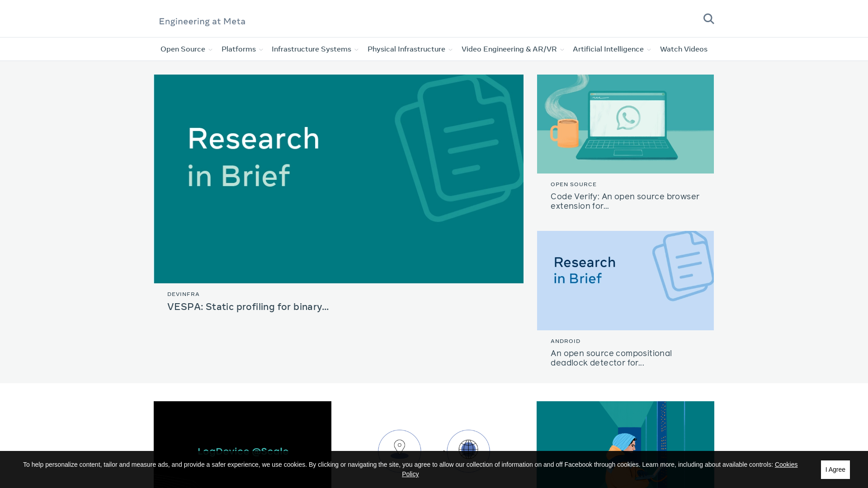868x488 pixels.
Task: Open the Infrastructure Systems menu
Action: [x=311, y=49]
